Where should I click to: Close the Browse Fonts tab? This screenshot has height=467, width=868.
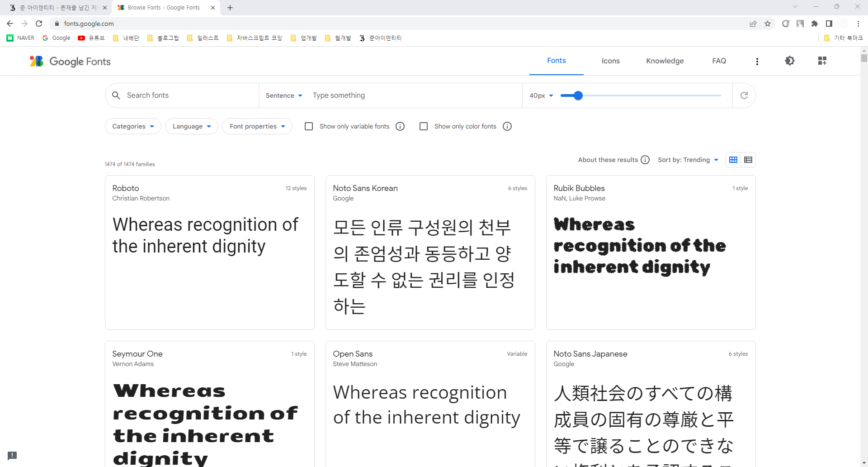(x=213, y=8)
